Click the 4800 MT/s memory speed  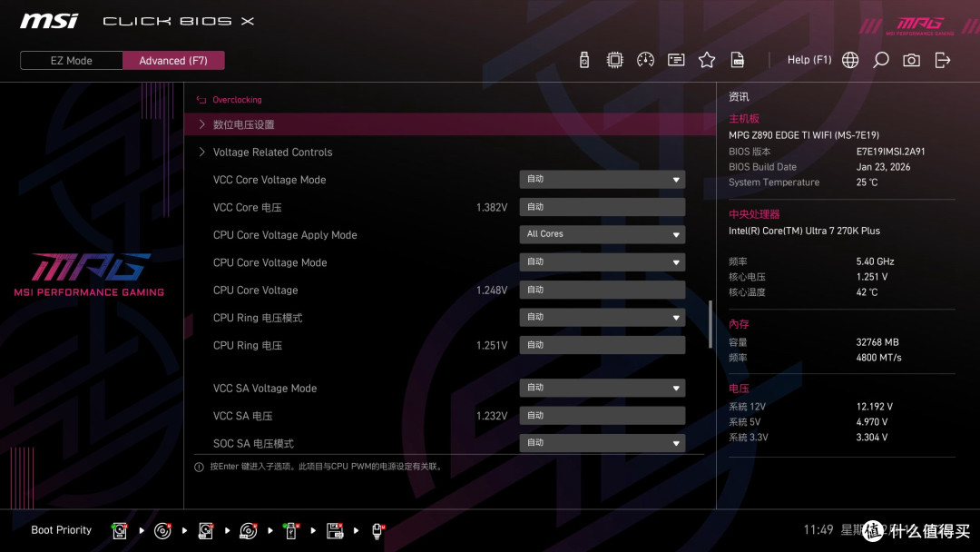[878, 358]
